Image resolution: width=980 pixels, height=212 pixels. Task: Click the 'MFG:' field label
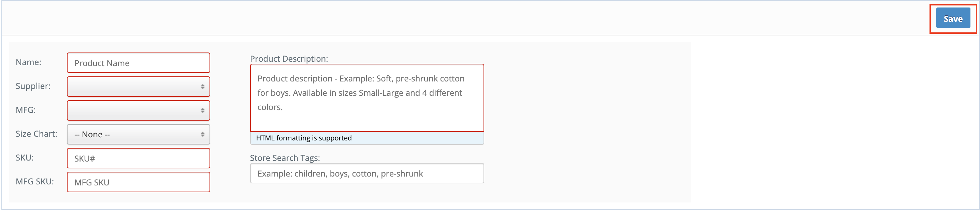pyautogui.click(x=26, y=110)
